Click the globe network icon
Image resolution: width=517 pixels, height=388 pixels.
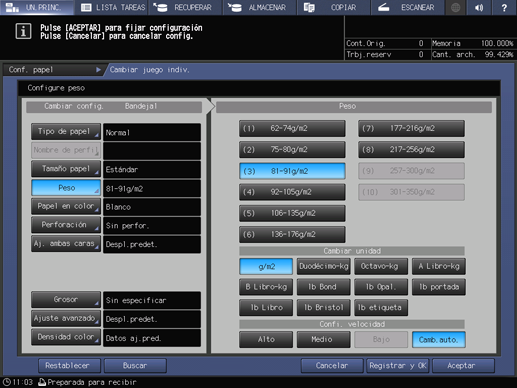coord(455,7)
